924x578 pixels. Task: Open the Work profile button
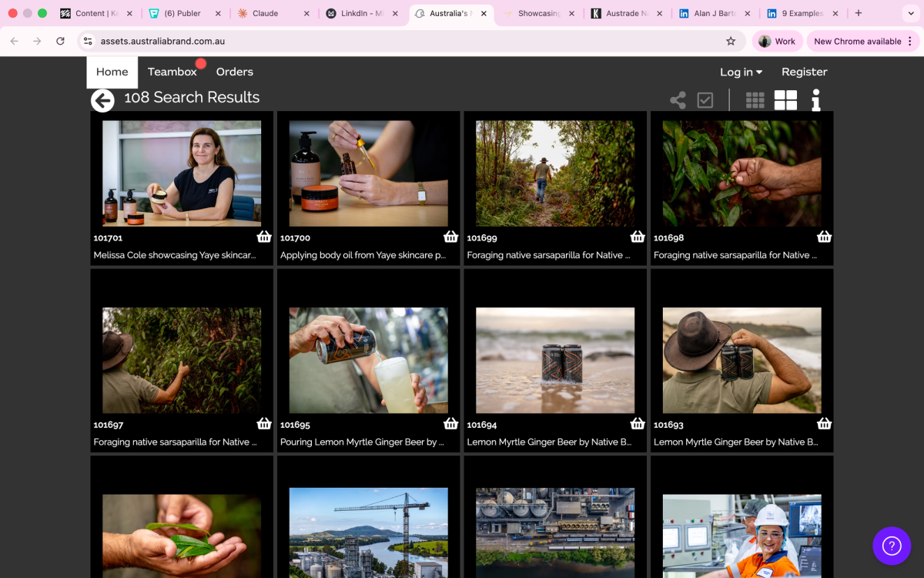tap(777, 41)
